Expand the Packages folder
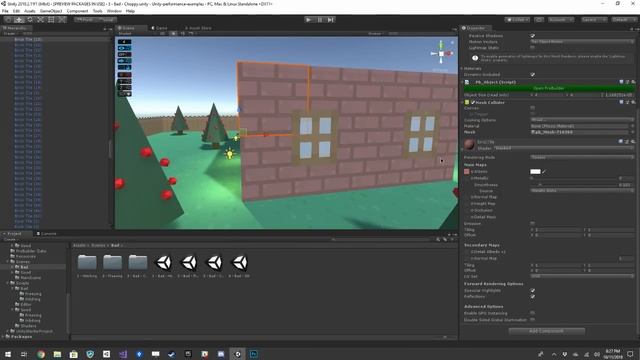 click(x=3, y=337)
